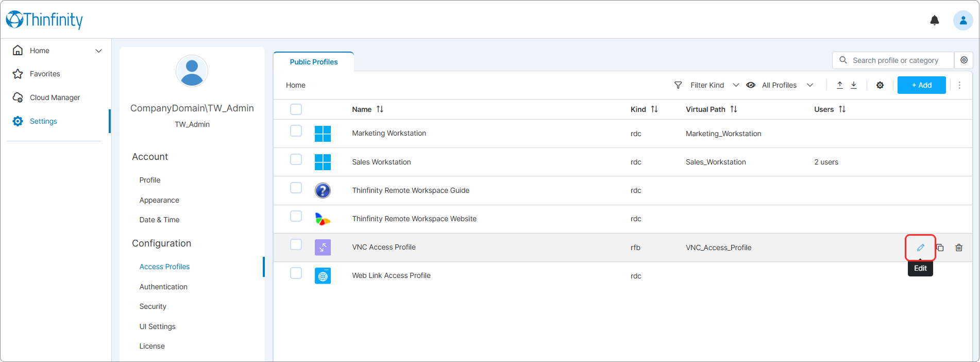Screen dimensions: 980x362
Task: Check the VNC Access Profile checkbox
Action: (x=296, y=244)
